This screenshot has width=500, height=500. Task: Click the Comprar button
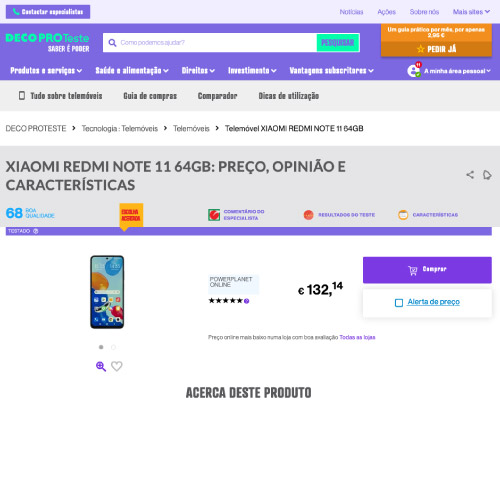tap(427, 270)
